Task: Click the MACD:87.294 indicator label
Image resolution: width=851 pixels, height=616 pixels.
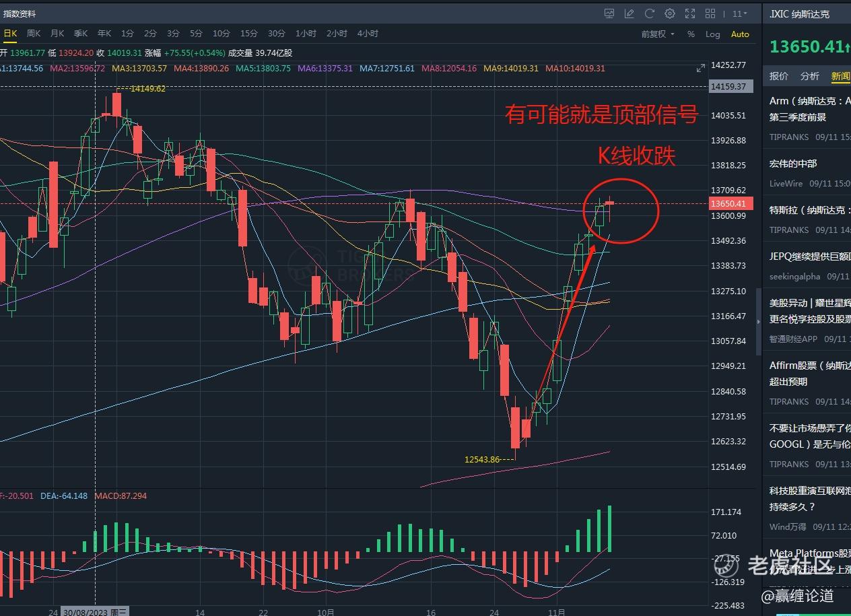Action: 121,496
